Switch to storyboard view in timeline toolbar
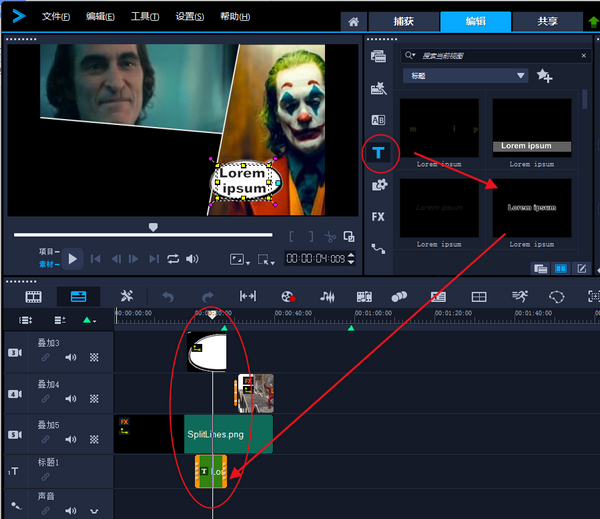Image resolution: width=600 pixels, height=519 pixels. (x=34, y=296)
